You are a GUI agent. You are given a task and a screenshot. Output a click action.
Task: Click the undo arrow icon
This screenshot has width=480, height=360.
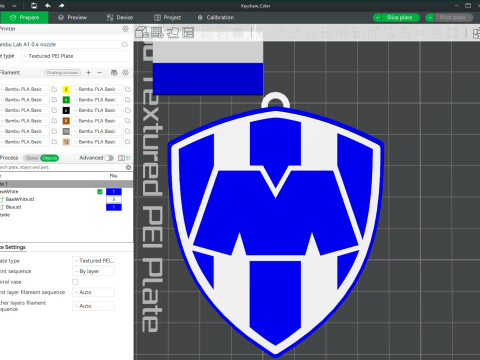(48, 5)
